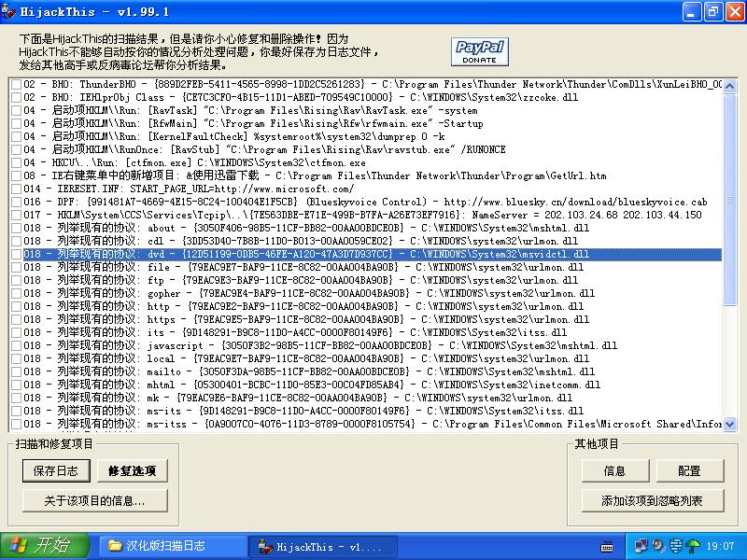The height and width of the screenshot is (560, 747).
Task: Close the HijackThis window
Action: pyautogui.click(x=735, y=11)
